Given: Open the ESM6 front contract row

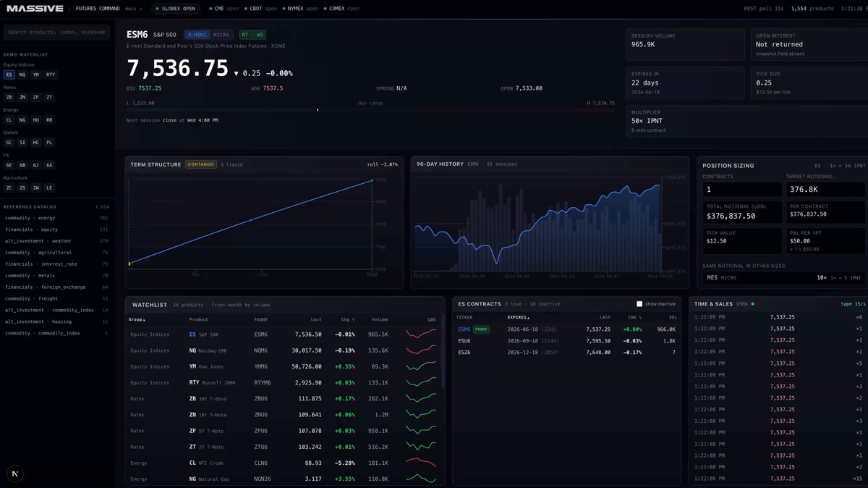Looking at the screenshot, I should [x=567, y=329].
